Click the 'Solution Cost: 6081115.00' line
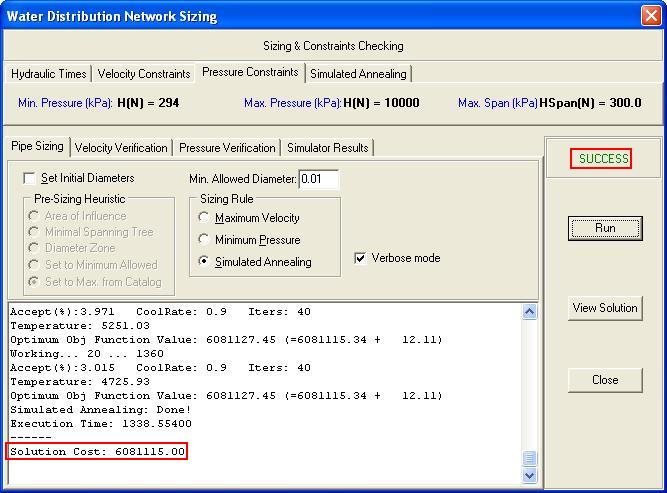The image size is (667, 493). pyautogui.click(x=97, y=451)
